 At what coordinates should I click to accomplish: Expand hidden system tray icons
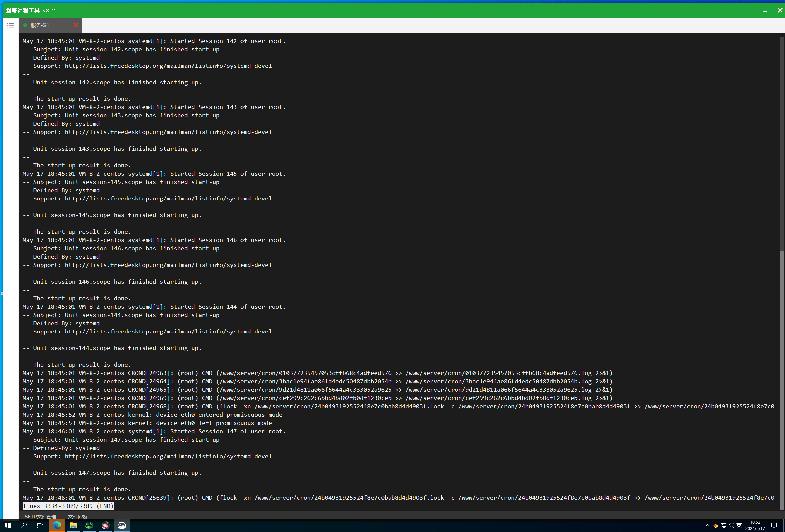pyautogui.click(x=707, y=525)
